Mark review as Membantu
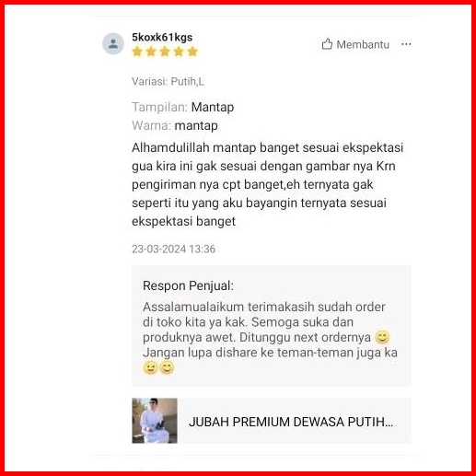 coord(355,44)
